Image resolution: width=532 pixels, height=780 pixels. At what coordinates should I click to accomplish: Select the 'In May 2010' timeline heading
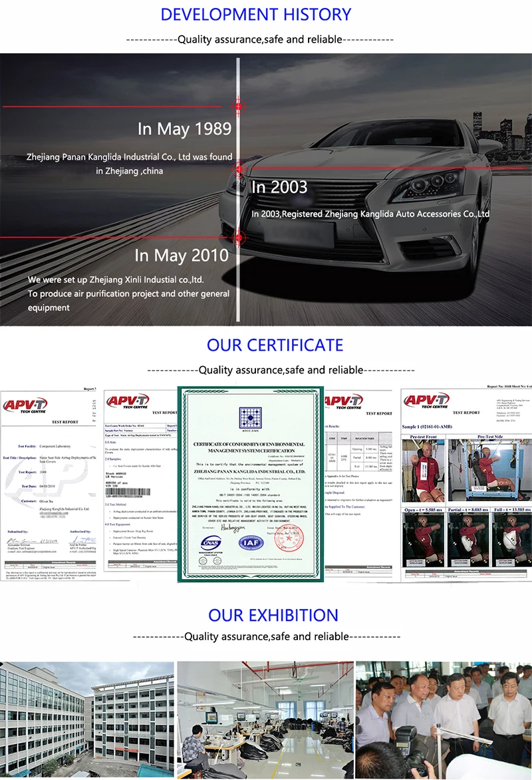pos(182,255)
